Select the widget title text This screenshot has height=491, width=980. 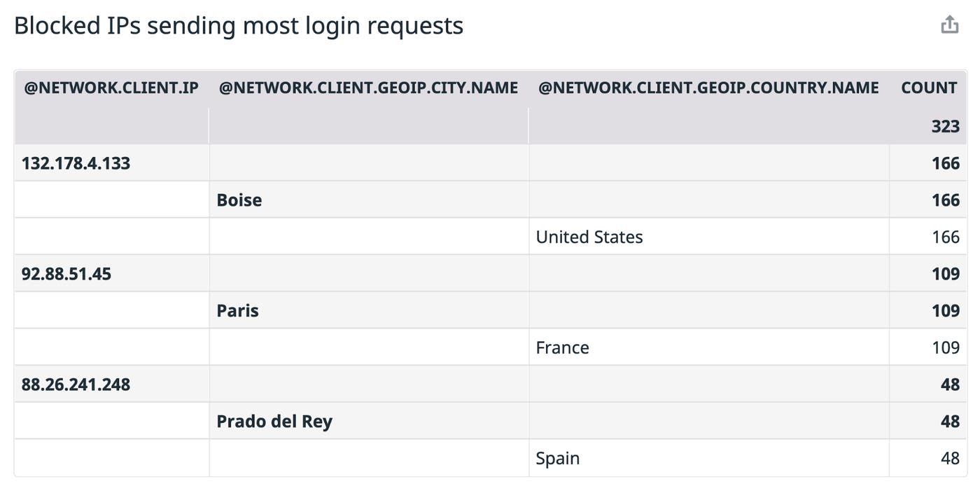pos(238,25)
